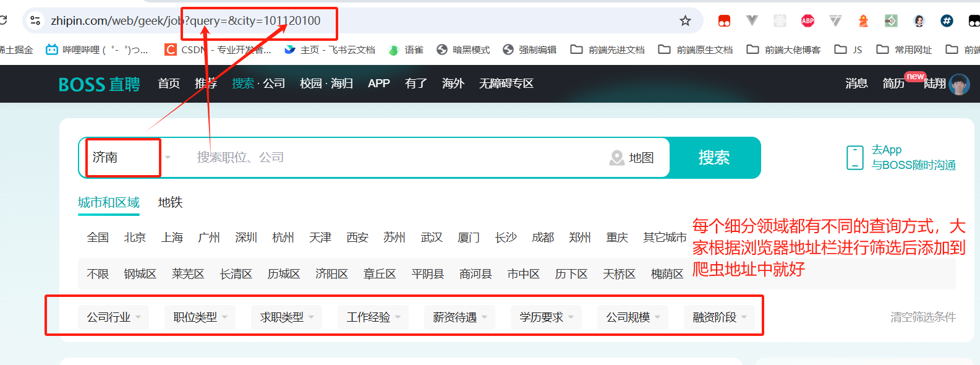This screenshot has height=365, width=980.
Task: Open 有了 in the navigation bar
Action: tap(416, 84)
